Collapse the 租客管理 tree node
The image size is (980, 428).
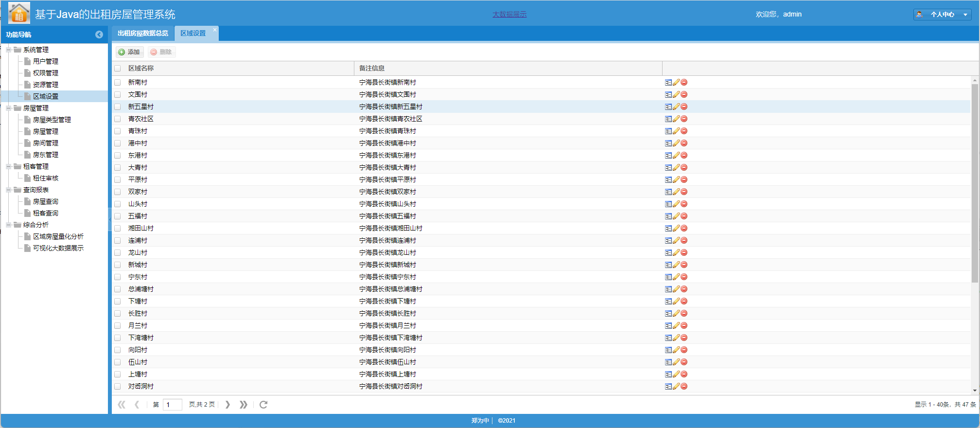tap(9, 166)
